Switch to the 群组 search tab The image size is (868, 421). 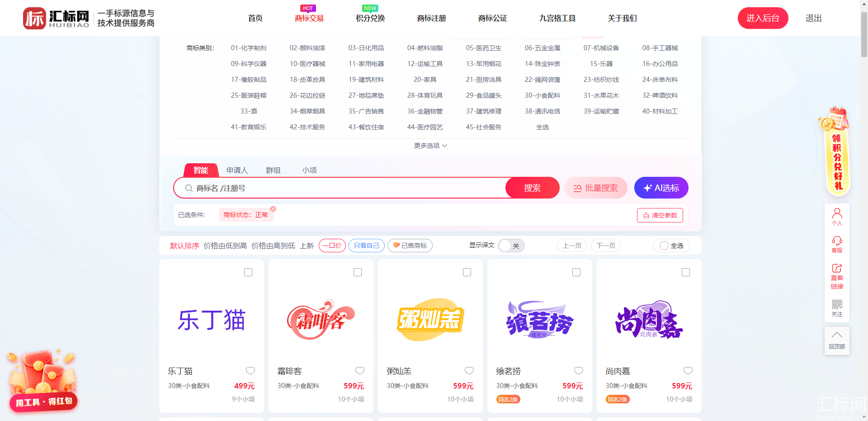[273, 170]
